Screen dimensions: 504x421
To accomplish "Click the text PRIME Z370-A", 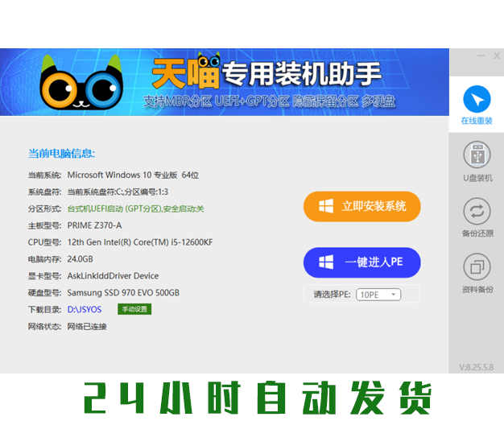I will [x=94, y=225].
